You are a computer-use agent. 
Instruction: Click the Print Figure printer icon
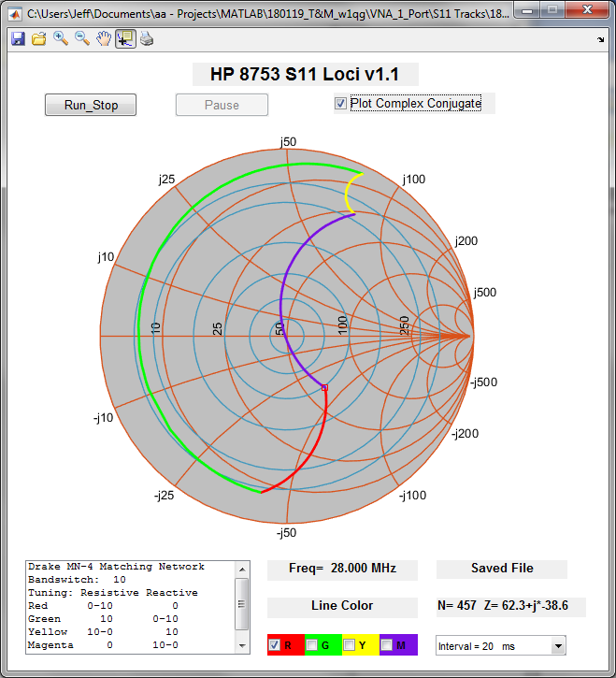coord(147,39)
